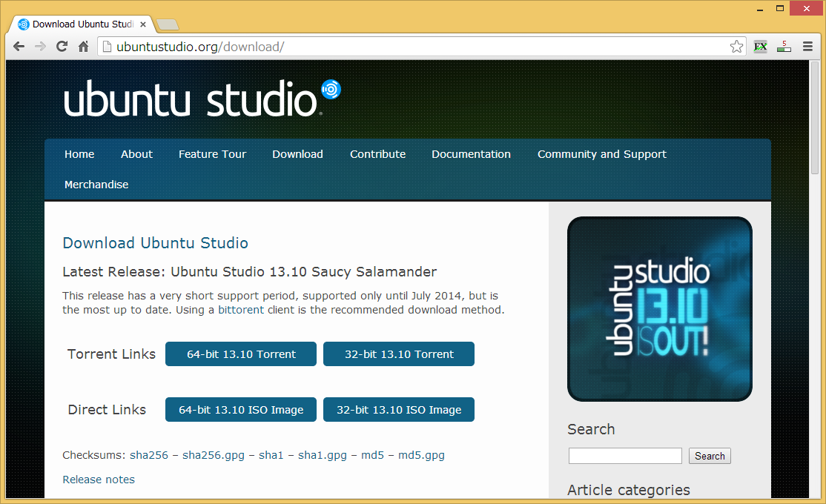The width and height of the screenshot is (826, 504).
Task: Open a new browser tab
Action: pyautogui.click(x=168, y=24)
